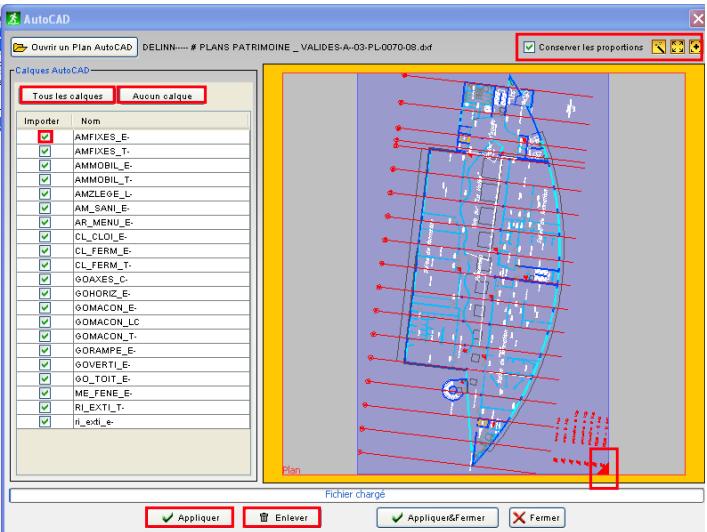The width and height of the screenshot is (707, 532).
Task: Toggle import checkbox for GOMACON_T-
Action: [x=45, y=336]
